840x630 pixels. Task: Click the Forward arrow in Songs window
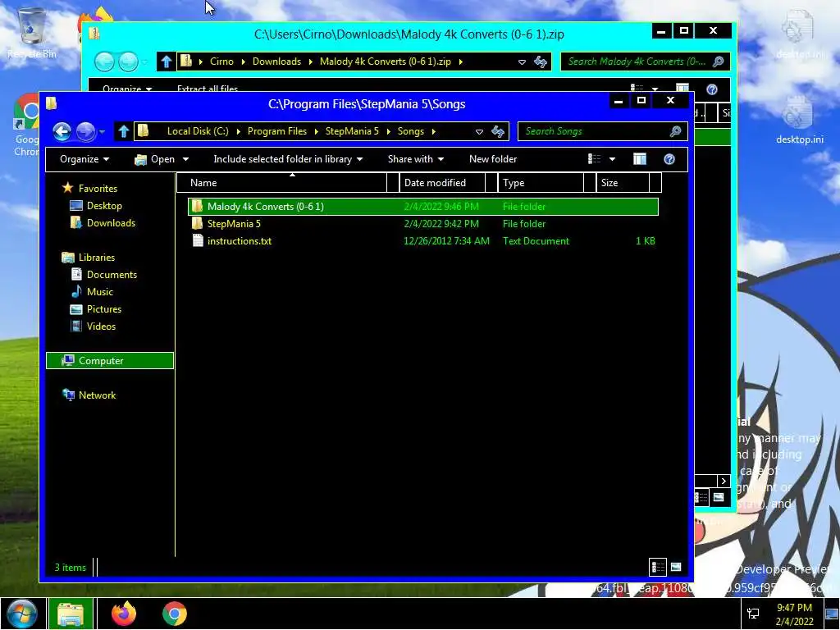click(x=85, y=131)
